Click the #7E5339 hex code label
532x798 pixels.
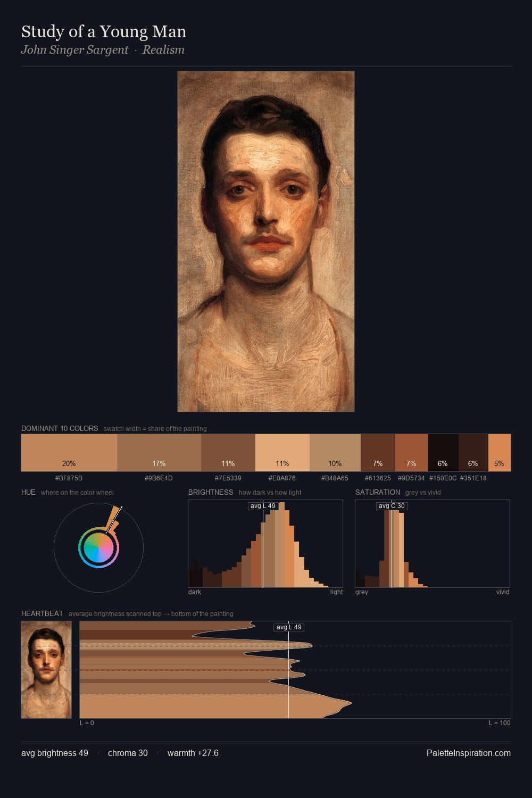tap(228, 478)
